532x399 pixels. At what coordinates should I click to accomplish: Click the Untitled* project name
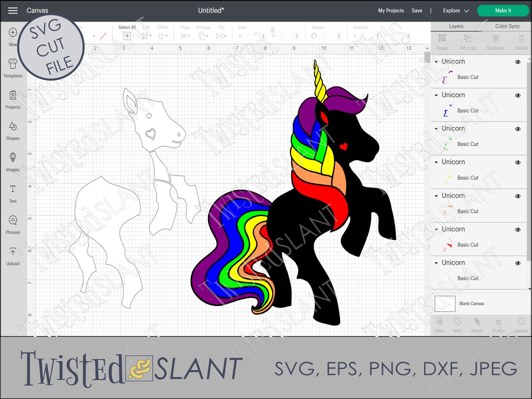[211, 11]
